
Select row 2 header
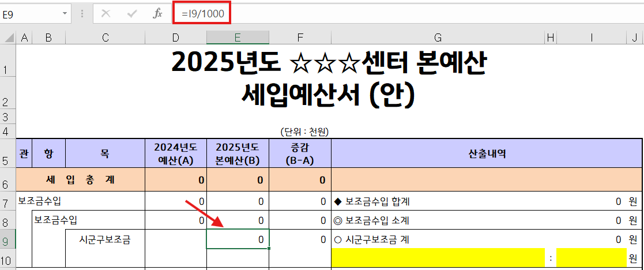[8, 92]
